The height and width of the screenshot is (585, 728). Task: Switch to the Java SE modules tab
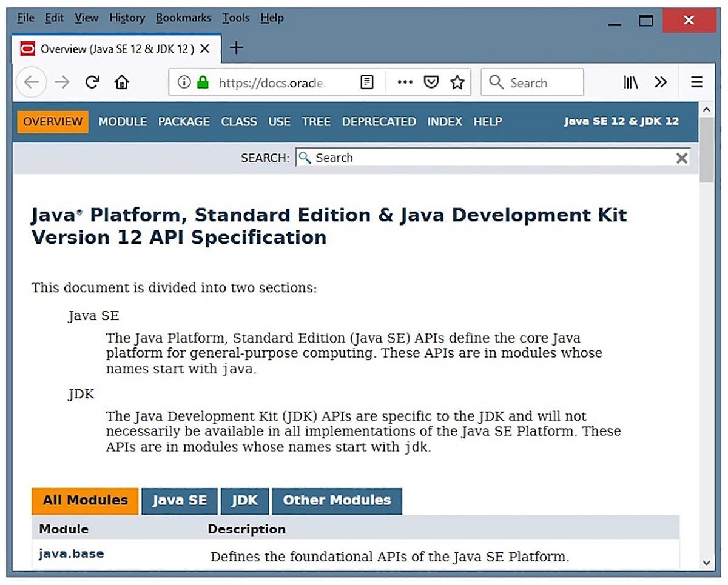pyautogui.click(x=180, y=501)
